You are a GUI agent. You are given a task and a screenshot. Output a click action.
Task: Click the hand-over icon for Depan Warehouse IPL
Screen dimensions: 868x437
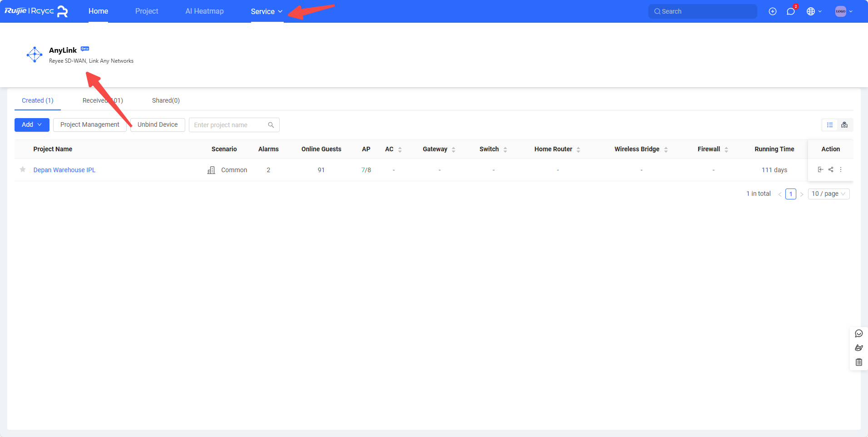point(820,169)
